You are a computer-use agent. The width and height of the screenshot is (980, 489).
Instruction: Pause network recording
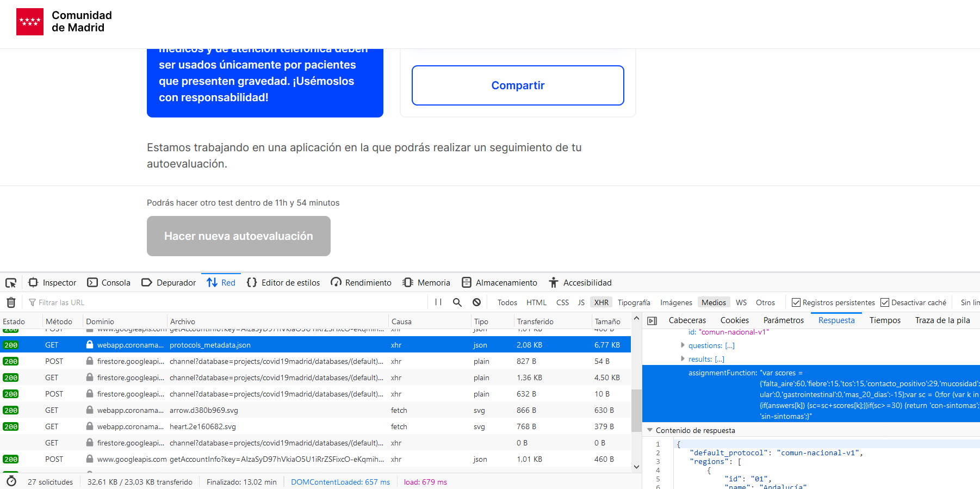tap(438, 302)
